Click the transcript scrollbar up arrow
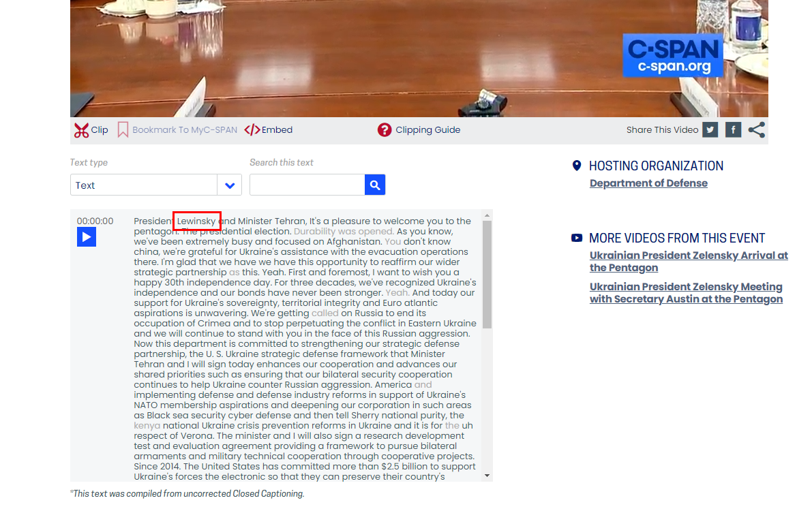The height and width of the screenshot is (526, 812). pyautogui.click(x=487, y=216)
